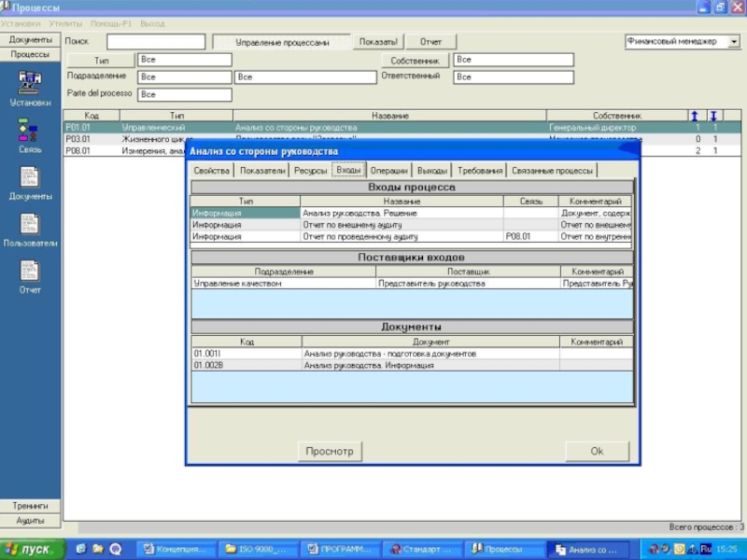
Task: Click the Просмотр button
Action: pos(331,451)
